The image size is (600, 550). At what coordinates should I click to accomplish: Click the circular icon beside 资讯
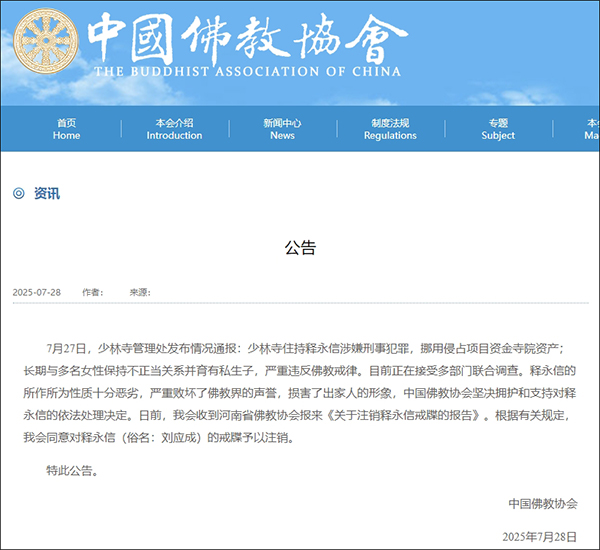click(19, 193)
